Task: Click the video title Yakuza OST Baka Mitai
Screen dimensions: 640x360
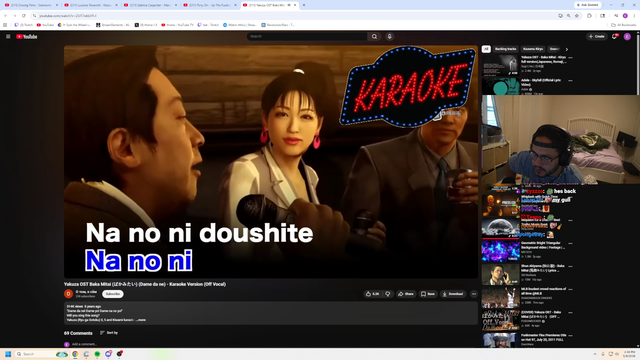Action: pyautogui.click(x=145, y=284)
